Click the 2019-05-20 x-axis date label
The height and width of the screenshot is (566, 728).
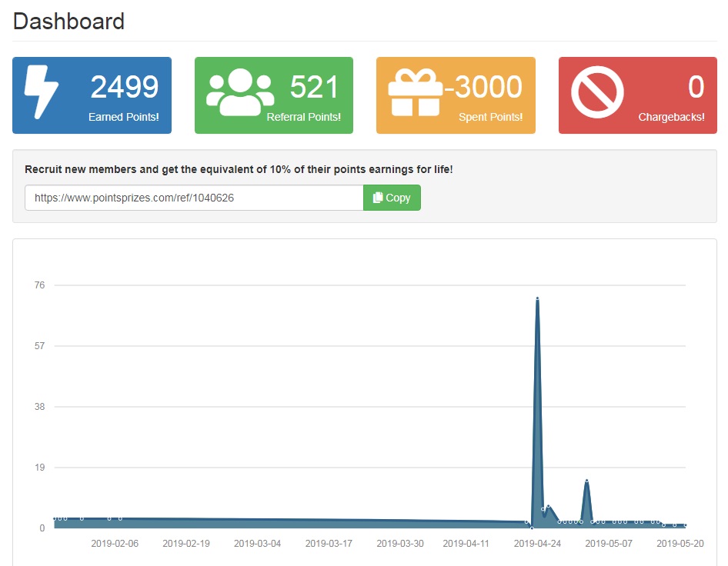pyautogui.click(x=680, y=544)
